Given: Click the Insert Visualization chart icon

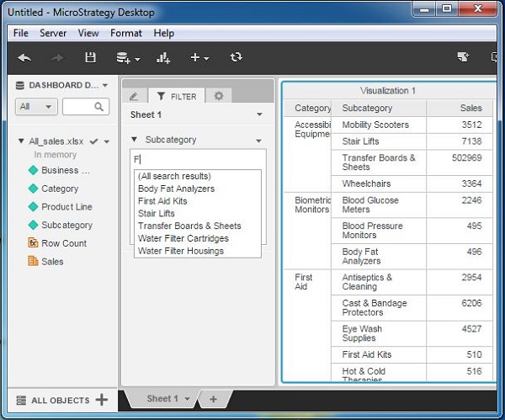Looking at the screenshot, I should pos(163,58).
